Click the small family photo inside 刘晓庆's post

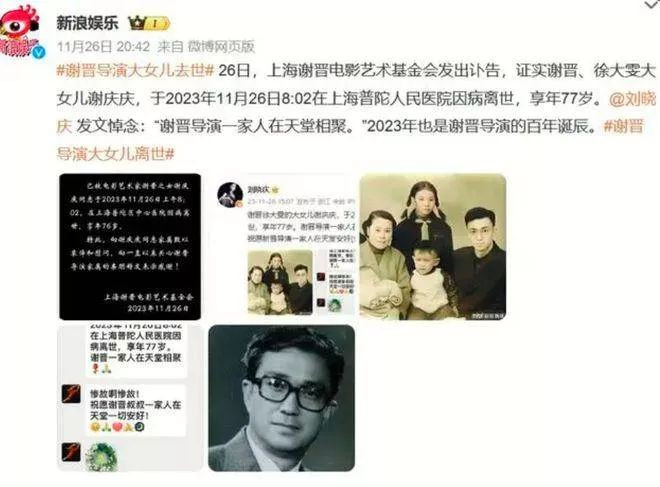click(280, 282)
